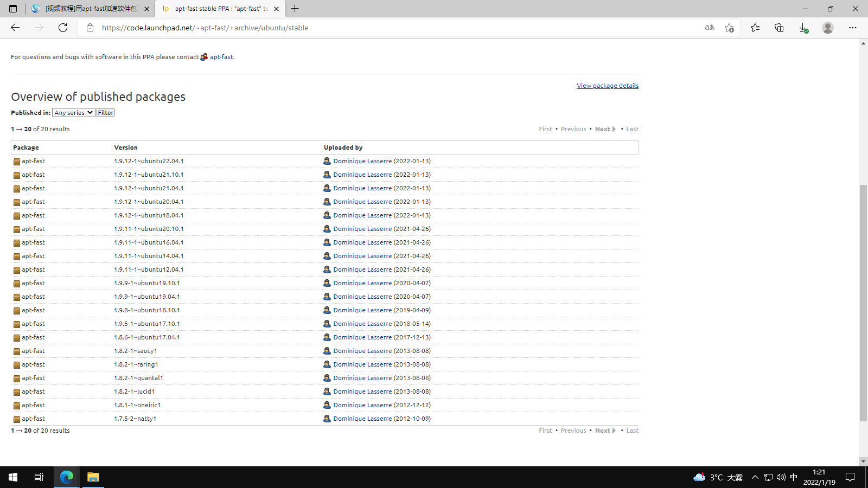This screenshot has width=868, height=488.
Task: Close the apt-fast stable PPA tab
Action: tap(276, 9)
